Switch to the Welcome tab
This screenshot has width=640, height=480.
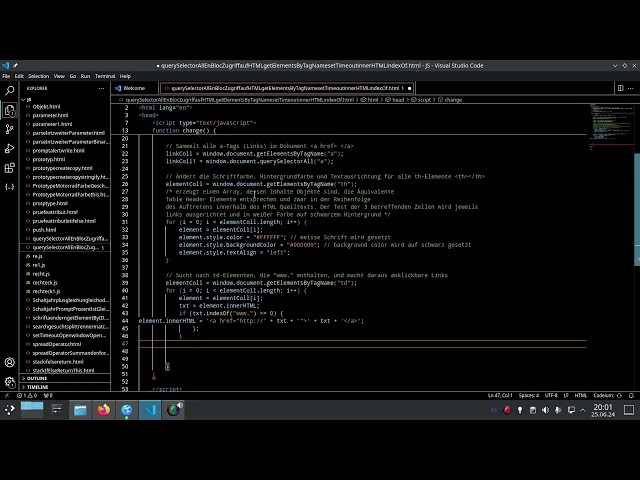click(x=134, y=88)
